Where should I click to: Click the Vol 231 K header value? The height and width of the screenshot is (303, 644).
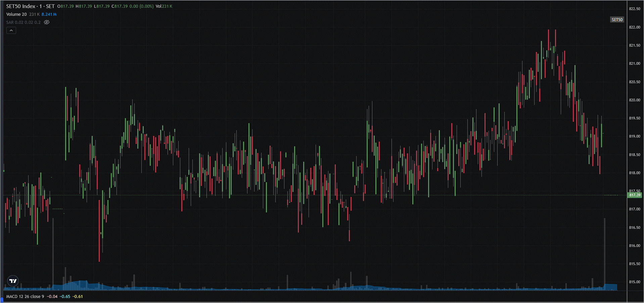[164, 6]
